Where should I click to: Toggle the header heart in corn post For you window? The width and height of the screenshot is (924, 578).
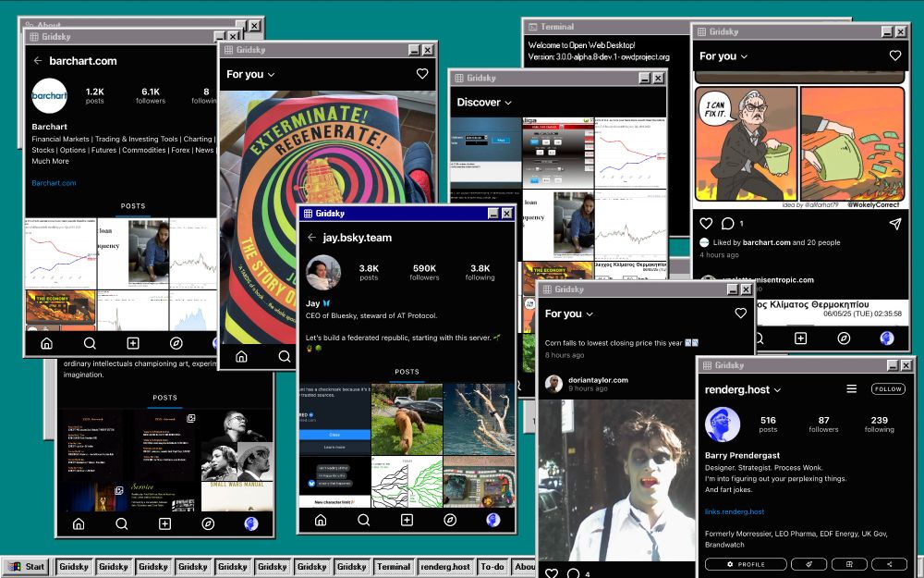tap(741, 314)
